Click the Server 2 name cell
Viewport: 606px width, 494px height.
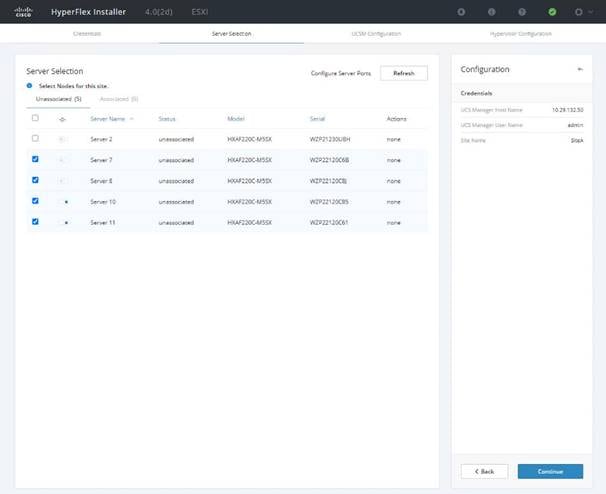[x=101, y=139]
